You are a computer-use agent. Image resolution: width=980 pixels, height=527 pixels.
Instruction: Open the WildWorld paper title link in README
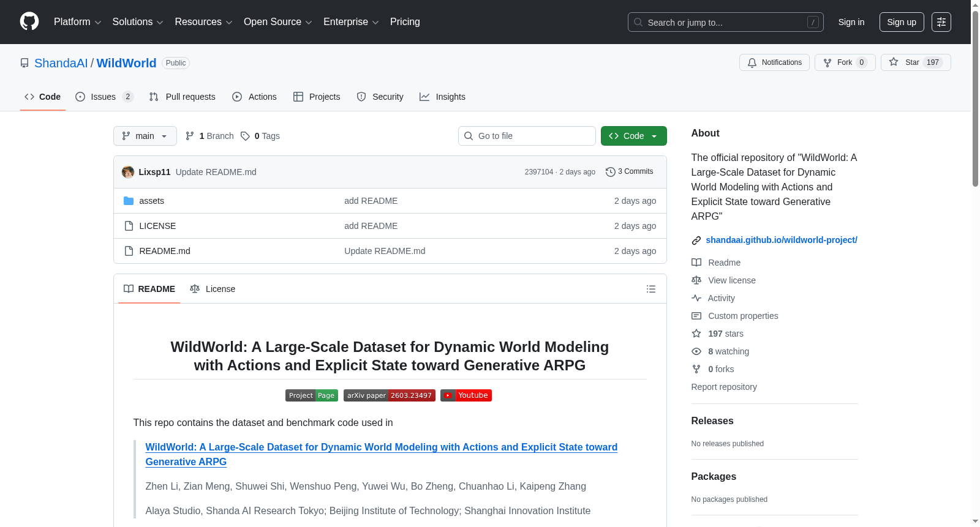tap(382, 455)
